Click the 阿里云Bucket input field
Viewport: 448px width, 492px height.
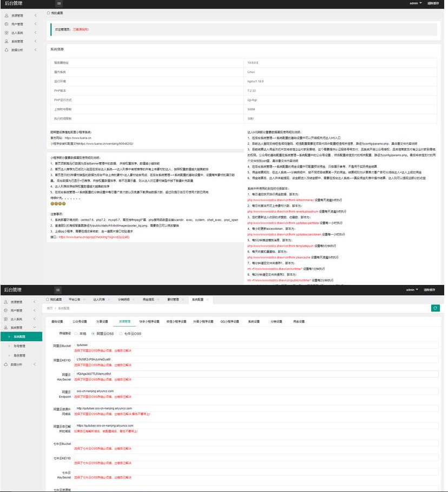(256, 345)
